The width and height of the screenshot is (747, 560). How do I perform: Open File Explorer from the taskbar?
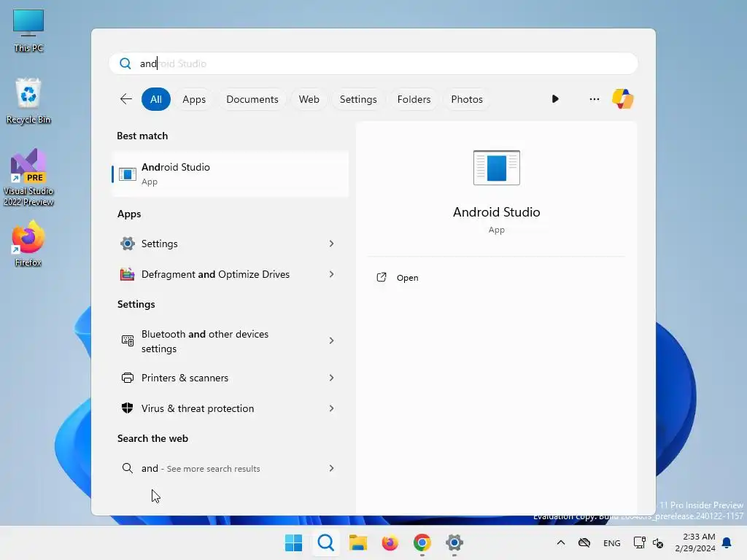pos(357,542)
